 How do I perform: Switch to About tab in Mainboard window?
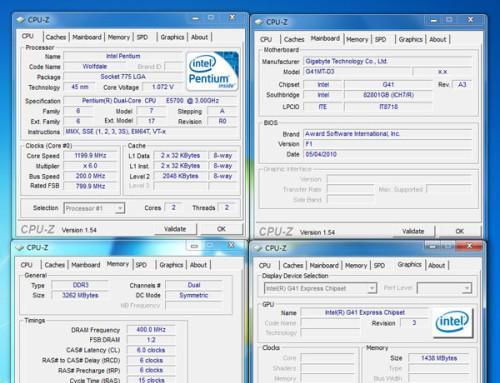point(438,39)
